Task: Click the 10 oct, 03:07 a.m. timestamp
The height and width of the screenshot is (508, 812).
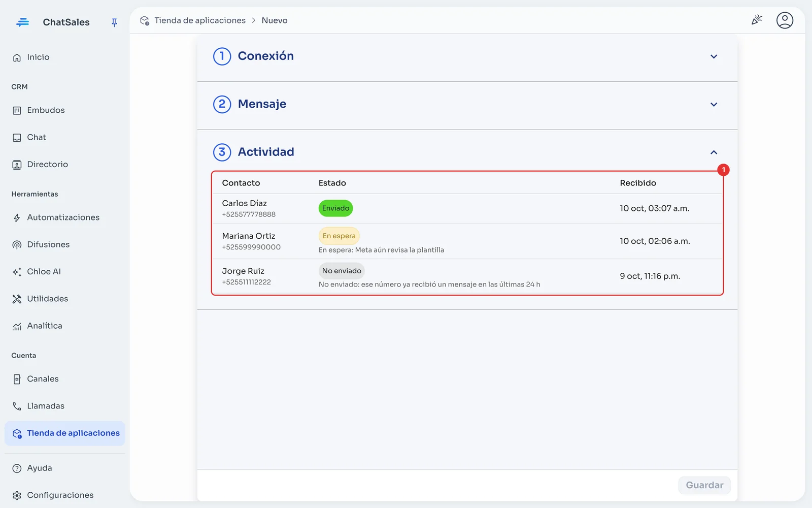Action: tap(654, 208)
